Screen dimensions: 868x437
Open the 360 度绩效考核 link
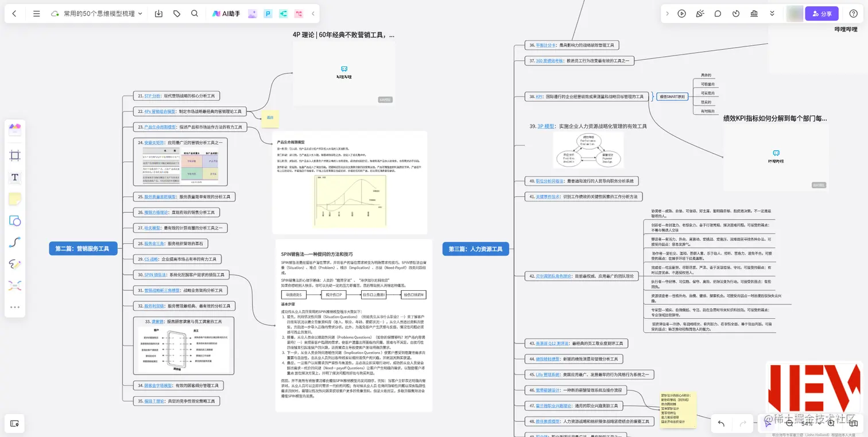(550, 60)
